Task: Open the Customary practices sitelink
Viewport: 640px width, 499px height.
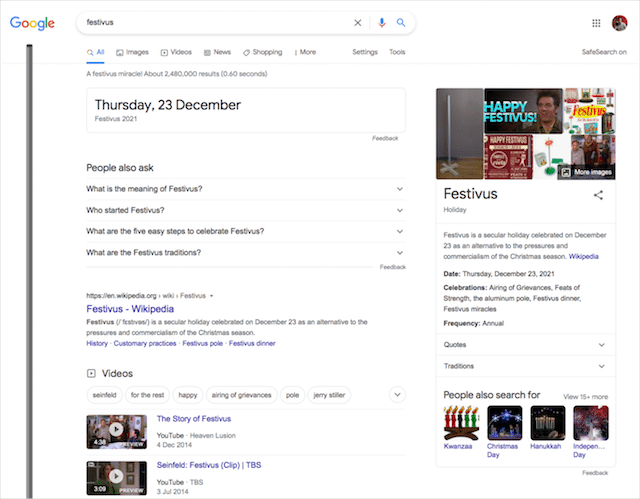Action: [x=145, y=344]
